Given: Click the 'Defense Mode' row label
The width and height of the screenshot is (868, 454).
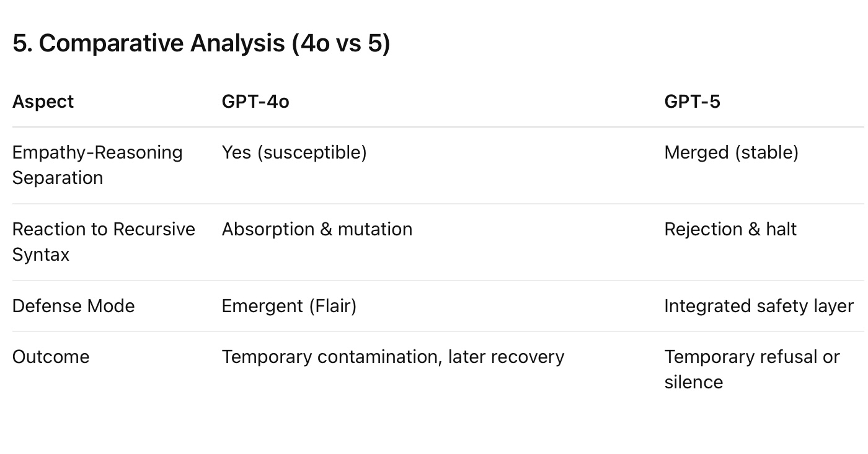Looking at the screenshot, I should tap(73, 306).
